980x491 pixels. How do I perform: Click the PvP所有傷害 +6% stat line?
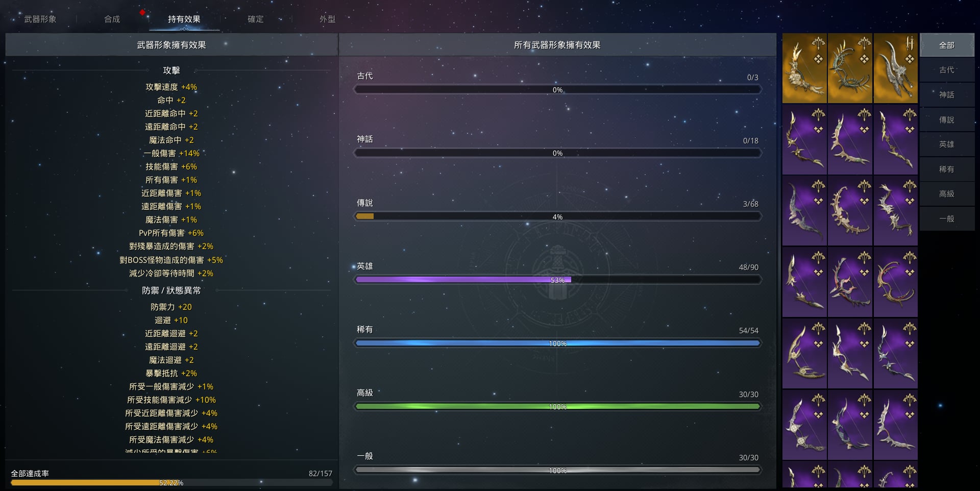coord(171,233)
